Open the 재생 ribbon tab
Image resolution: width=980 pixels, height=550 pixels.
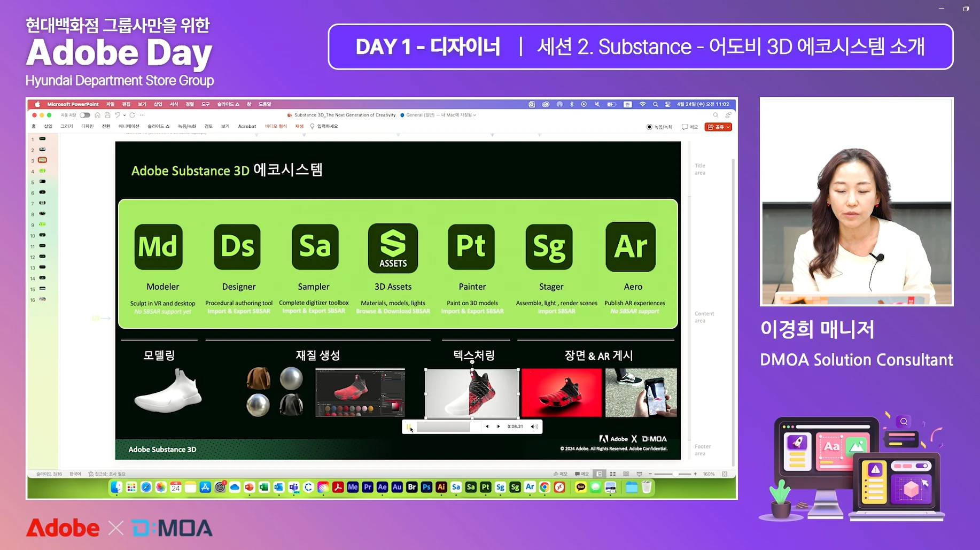pyautogui.click(x=299, y=126)
